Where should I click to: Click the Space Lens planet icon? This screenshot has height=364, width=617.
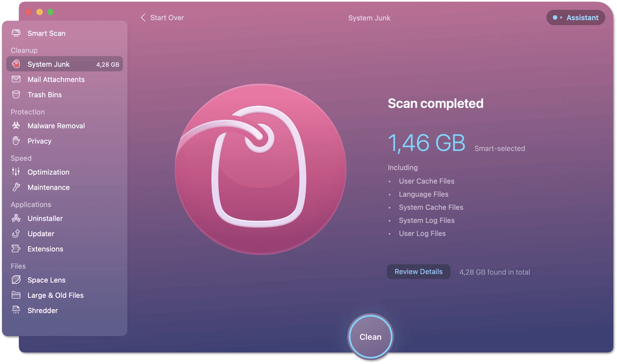[x=16, y=280]
